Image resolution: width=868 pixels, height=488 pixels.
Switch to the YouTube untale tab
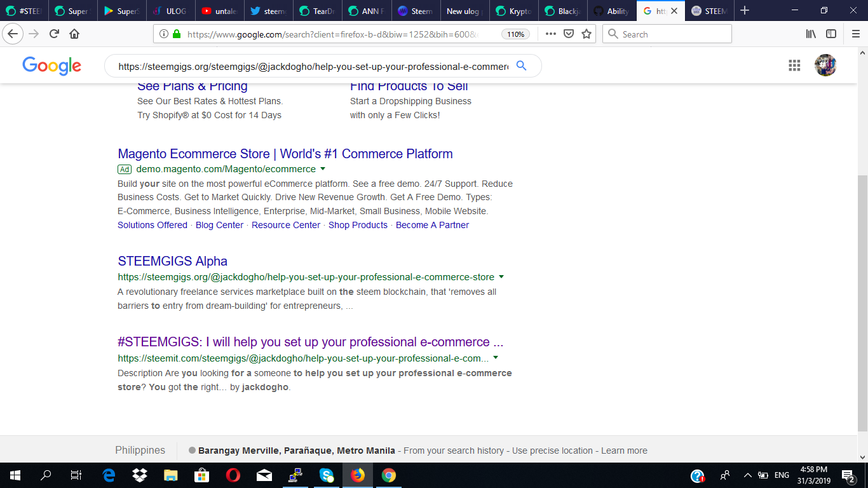coord(220,11)
